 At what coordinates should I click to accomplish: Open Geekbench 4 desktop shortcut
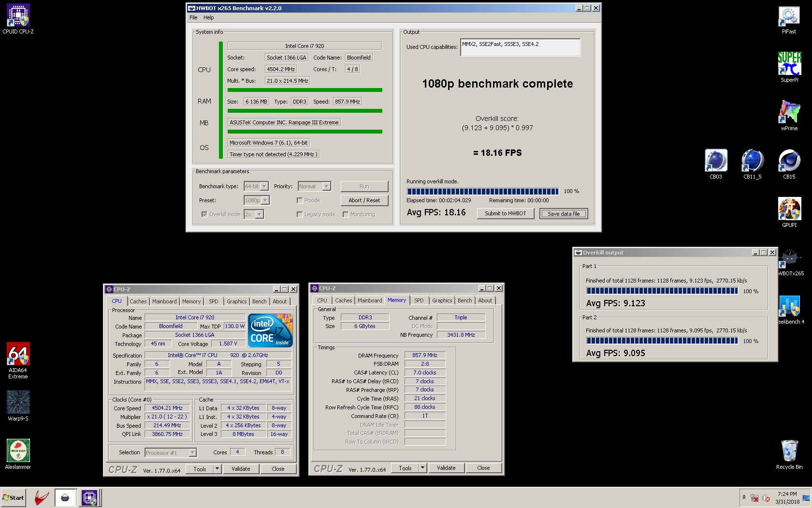coord(791,310)
